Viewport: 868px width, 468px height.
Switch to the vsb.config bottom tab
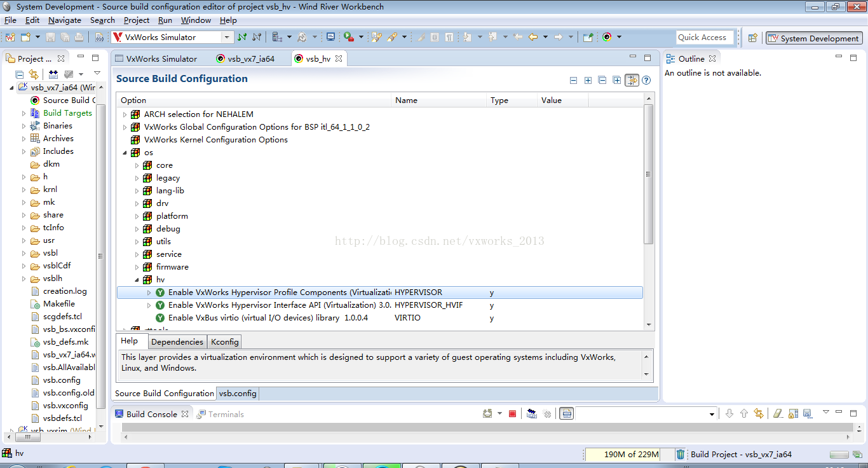click(238, 393)
